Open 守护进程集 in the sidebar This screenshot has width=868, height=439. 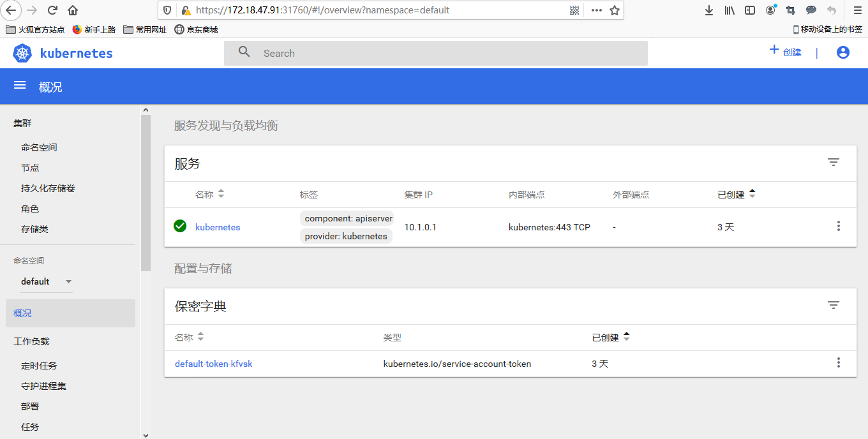tap(43, 386)
